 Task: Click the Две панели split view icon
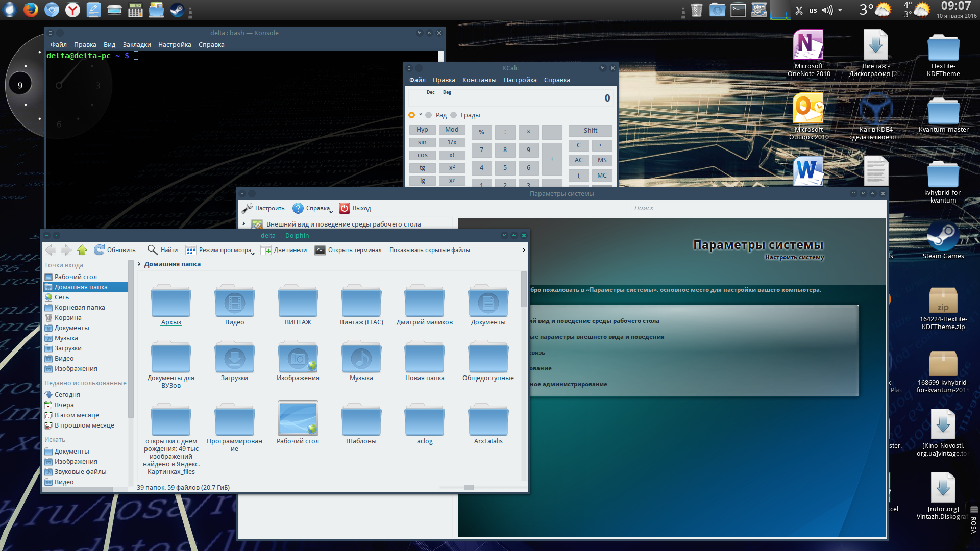[266, 250]
